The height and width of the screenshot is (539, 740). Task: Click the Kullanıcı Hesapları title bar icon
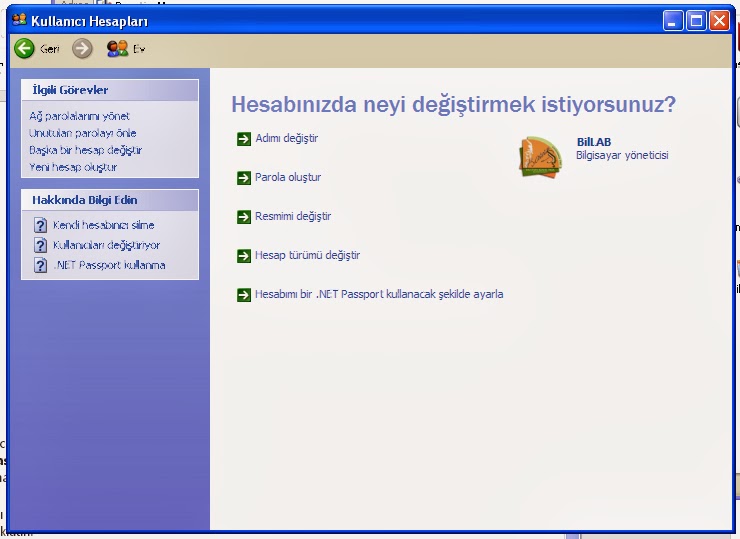pos(19,20)
